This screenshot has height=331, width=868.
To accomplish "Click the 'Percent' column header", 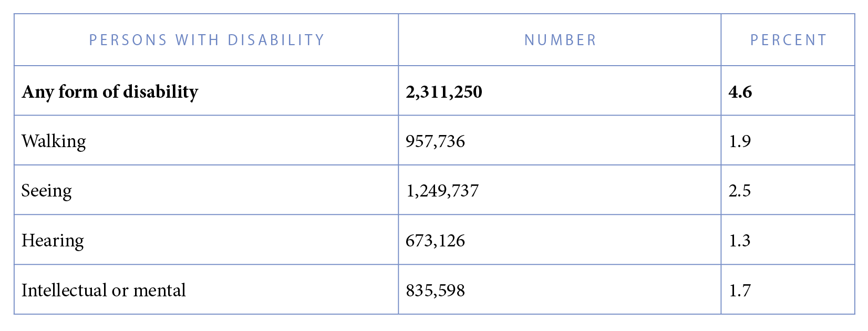I will [789, 40].
